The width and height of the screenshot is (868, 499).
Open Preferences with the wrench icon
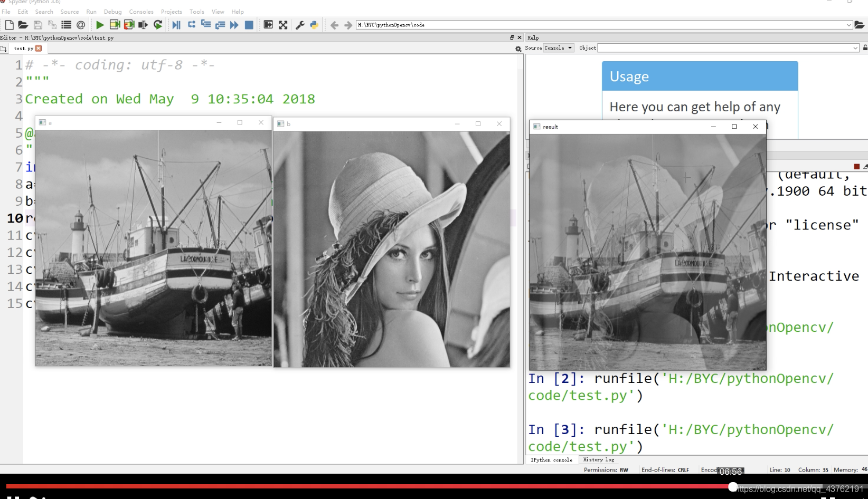pyautogui.click(x=300, y=25)
